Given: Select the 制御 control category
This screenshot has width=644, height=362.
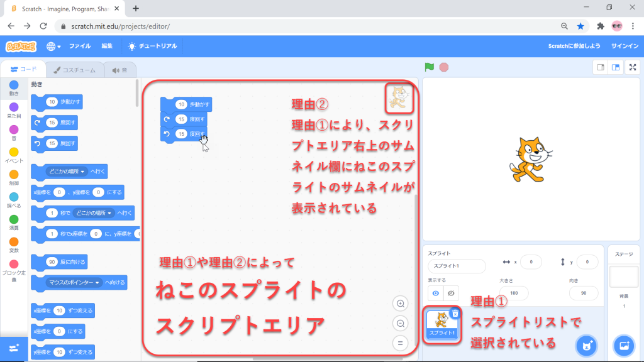Looking at the screenshot, I should click(14, 178).
